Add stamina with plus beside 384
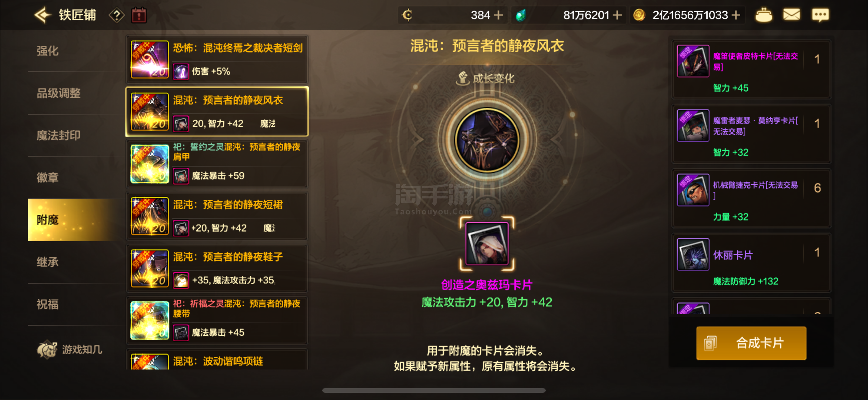 tap(498, 15)
